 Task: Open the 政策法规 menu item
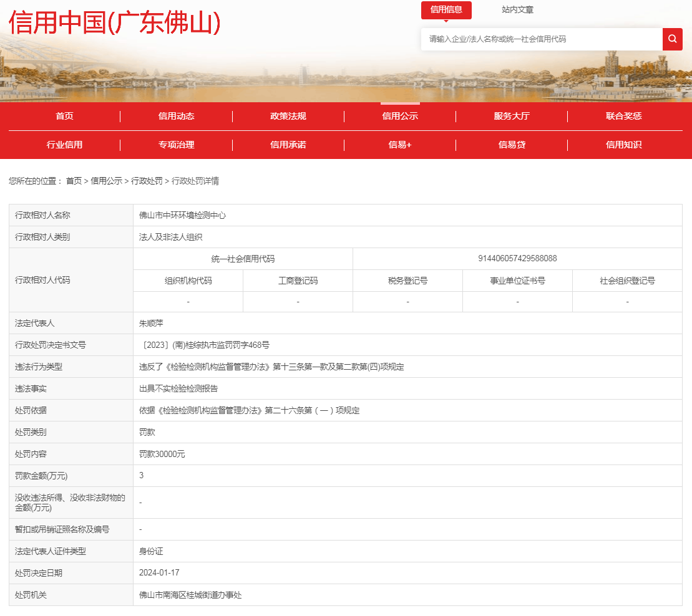click(x=288, y=116)
